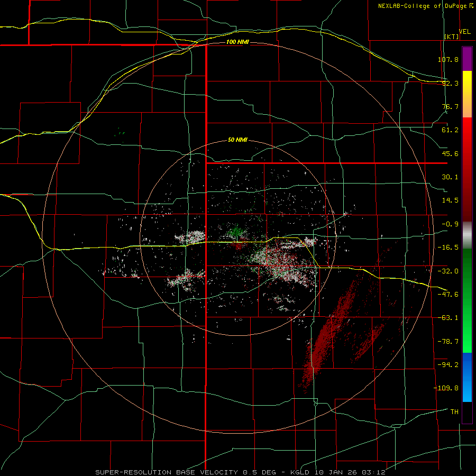This screenshot has width=476, height=476.
Task: Click the 107.8 velocity scale value
Action: [448, 59]
